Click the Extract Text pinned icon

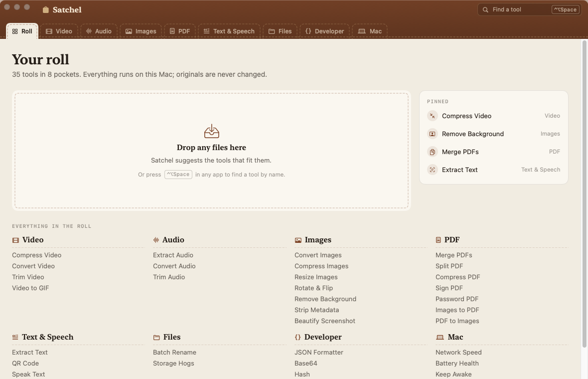[x=433, y=170]
